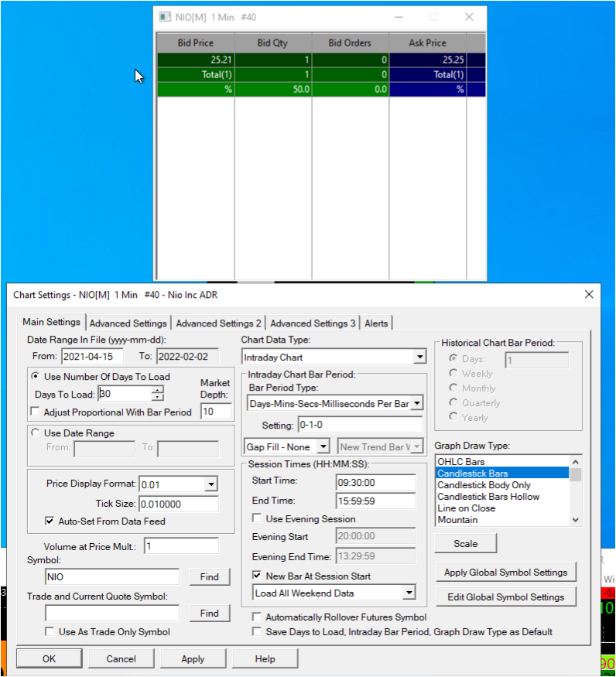
Task: Click the 25.25 ask price cell
Action: coord(428,60)
